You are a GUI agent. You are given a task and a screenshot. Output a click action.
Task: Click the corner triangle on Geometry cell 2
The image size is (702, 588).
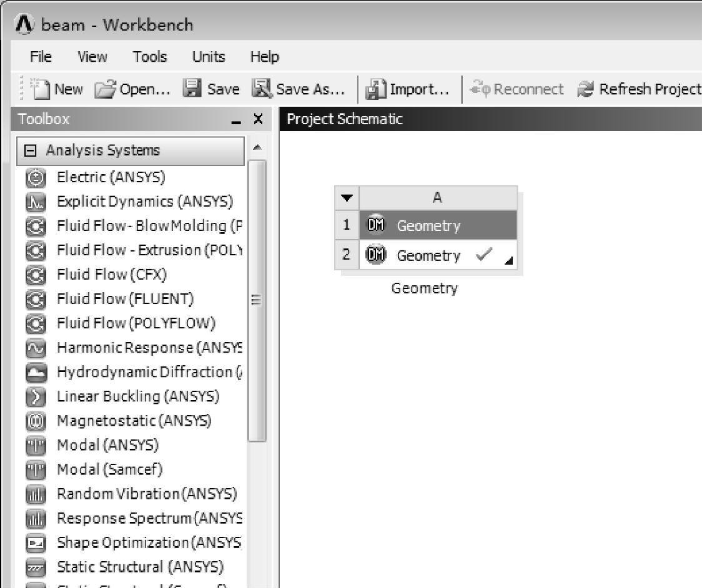pyautogui.click(x=508, y=260)
